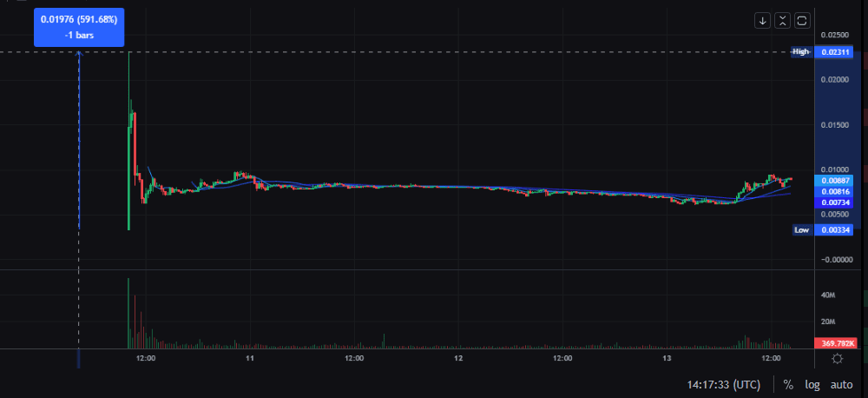Click the indicator value label 0.00734
The height and width of the screenshot is (398, 868).
pyautogui.click(x=832, y=202)
